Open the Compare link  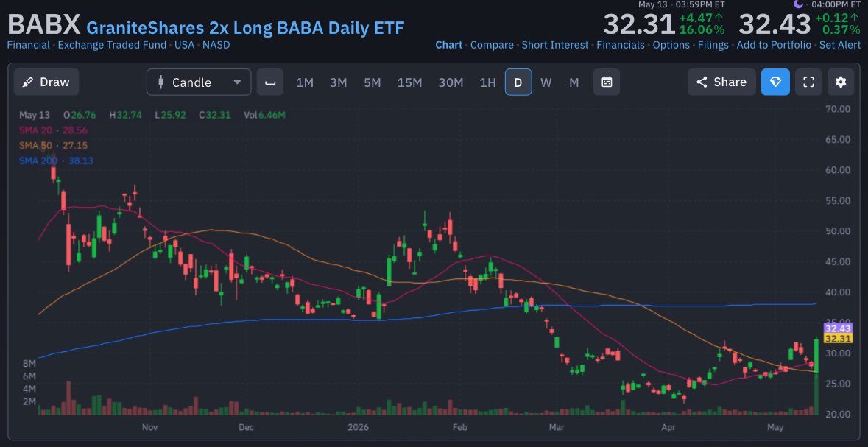click(492, 45)
